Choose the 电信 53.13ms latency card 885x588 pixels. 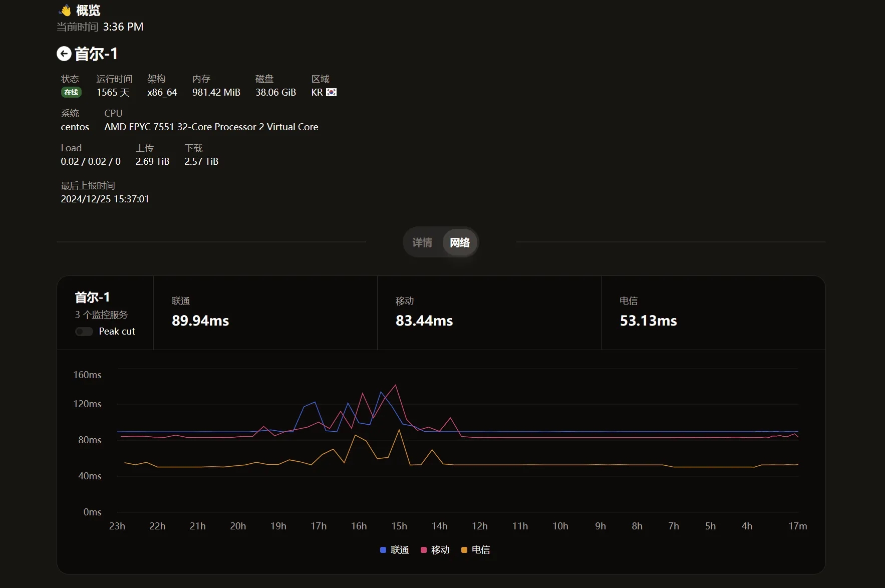tap(713, 313)
